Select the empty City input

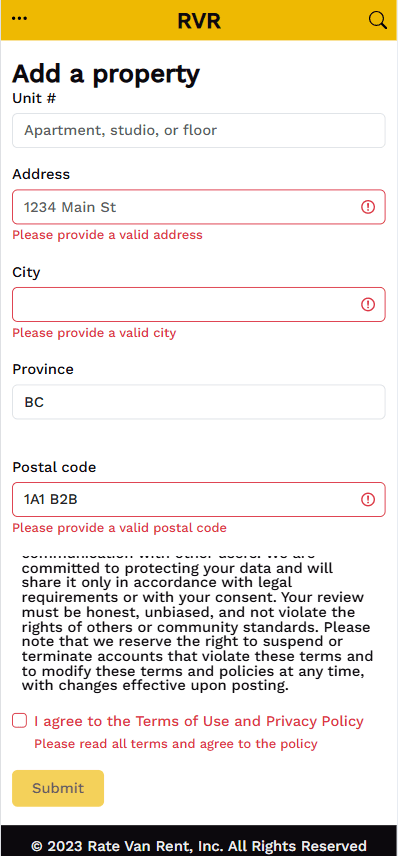[199, 305]
